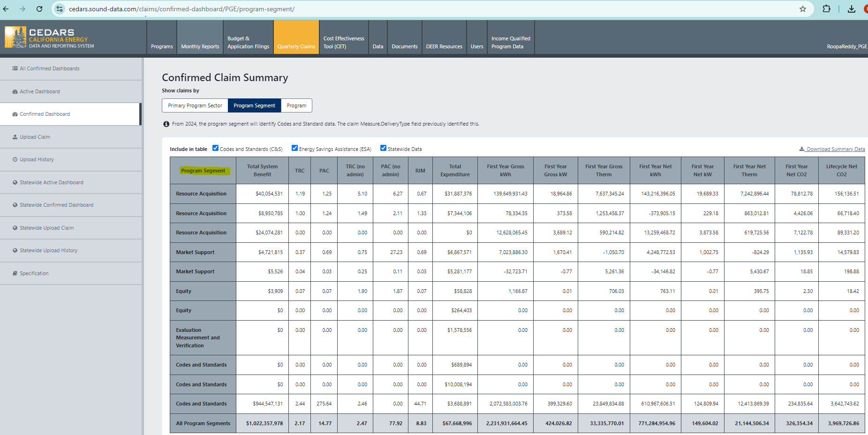Bookmark page with star icon
This screenshot has height=435, width=868.
802,9
